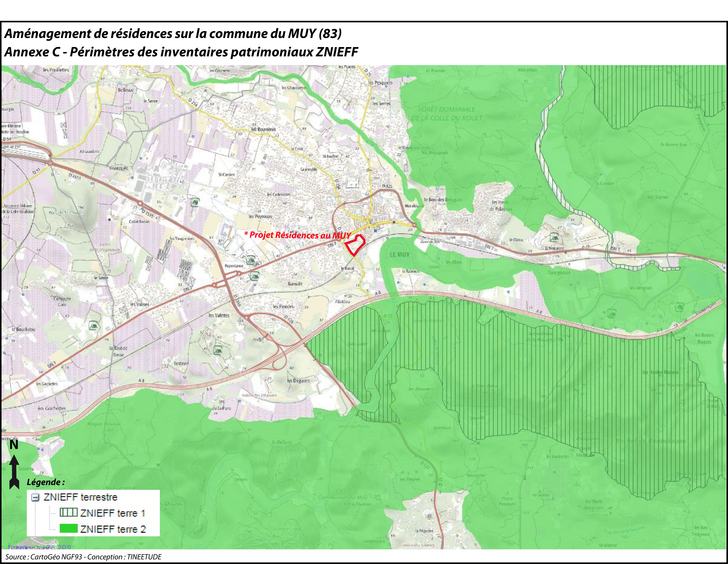The height and width of the screenshot is (564, 728).
Task: Click the "Repentance" place label
Action: coord(234,266)
